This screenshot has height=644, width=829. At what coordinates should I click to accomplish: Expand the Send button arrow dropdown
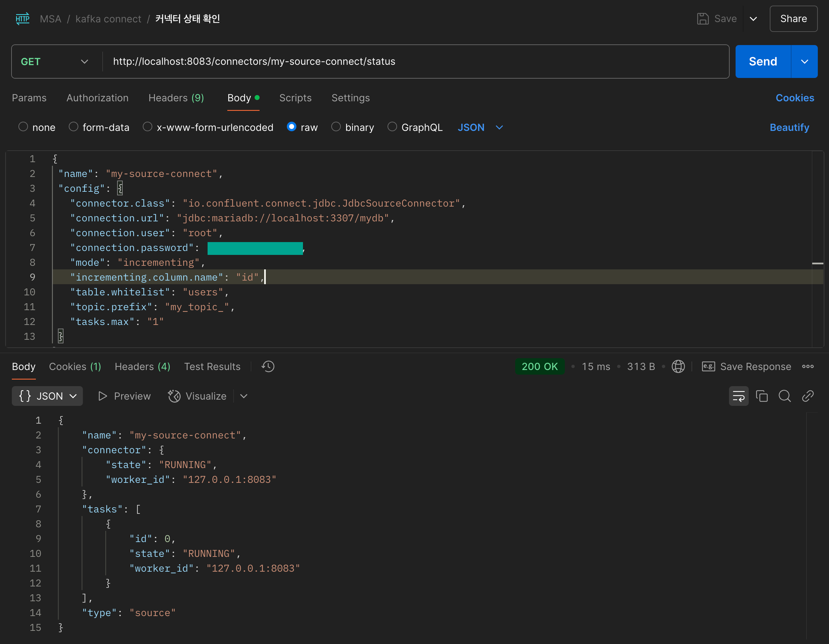[804, 62]
